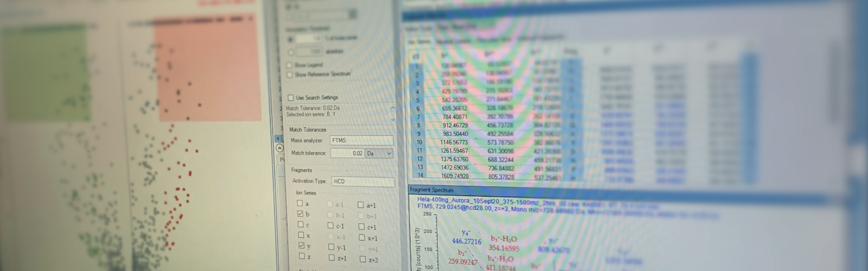Enable the Use Search Settings checkbox
The height and width of the screenshot is (271, 868).
pos(291,98)
